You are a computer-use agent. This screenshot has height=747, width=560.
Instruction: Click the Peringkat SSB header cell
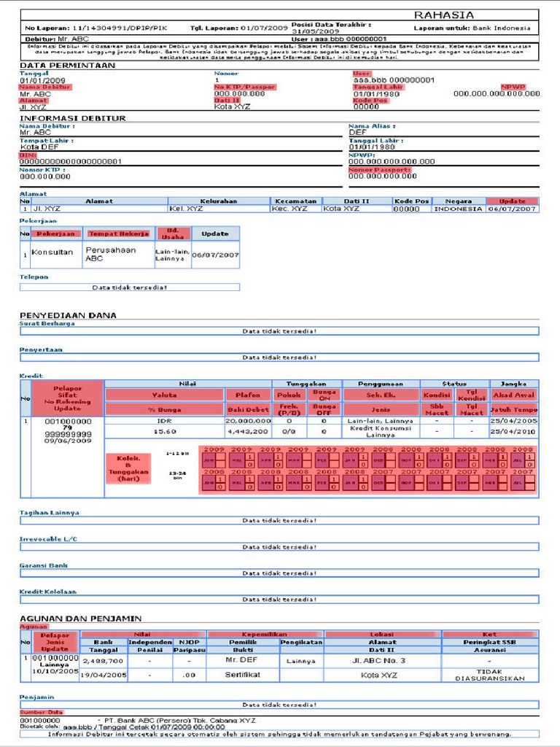489,642
